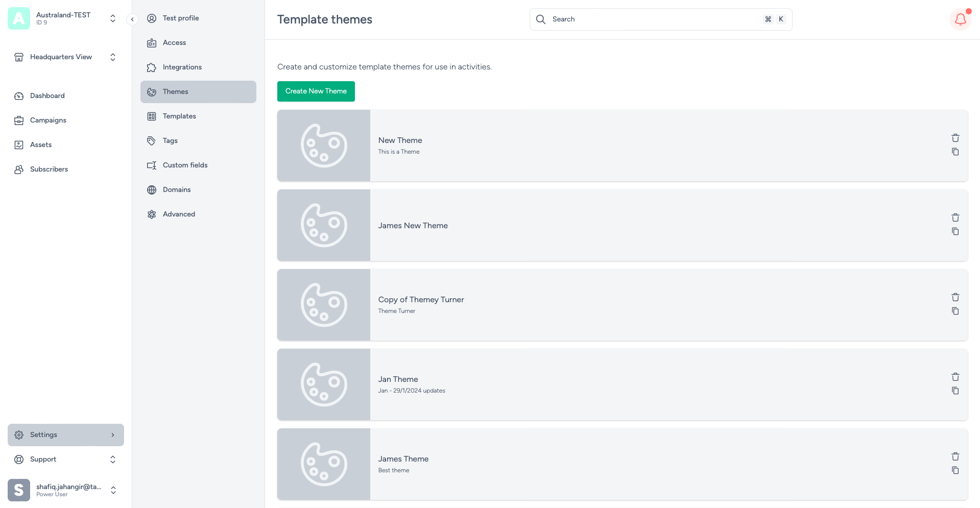Navigate to Custom fields
Screen dimensions: 980x508
185,165
